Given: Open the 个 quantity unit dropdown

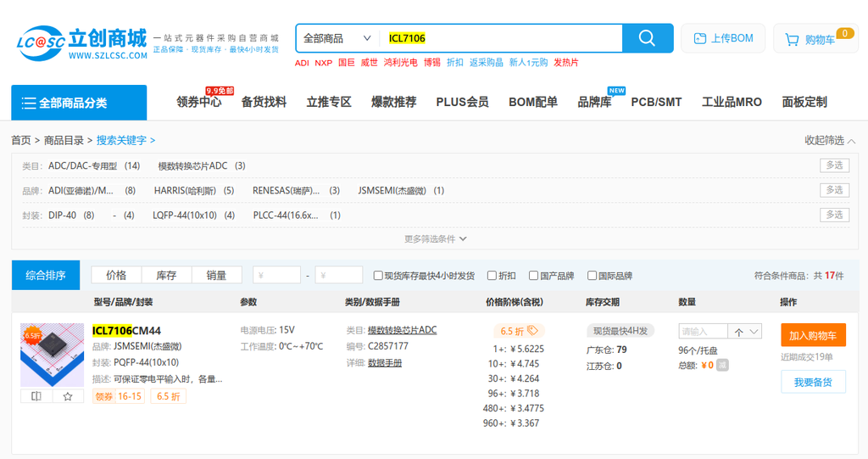Looking at the screenshot, I should click(x=745, y=332).
